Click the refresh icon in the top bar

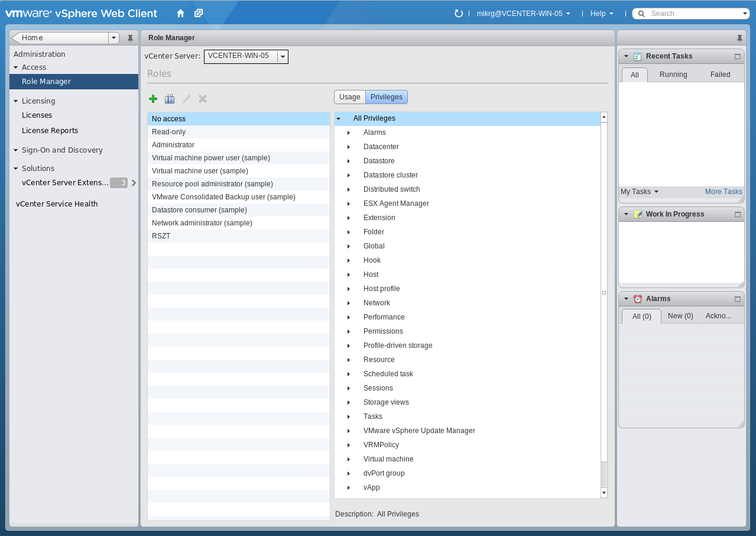tap(458, 14)
